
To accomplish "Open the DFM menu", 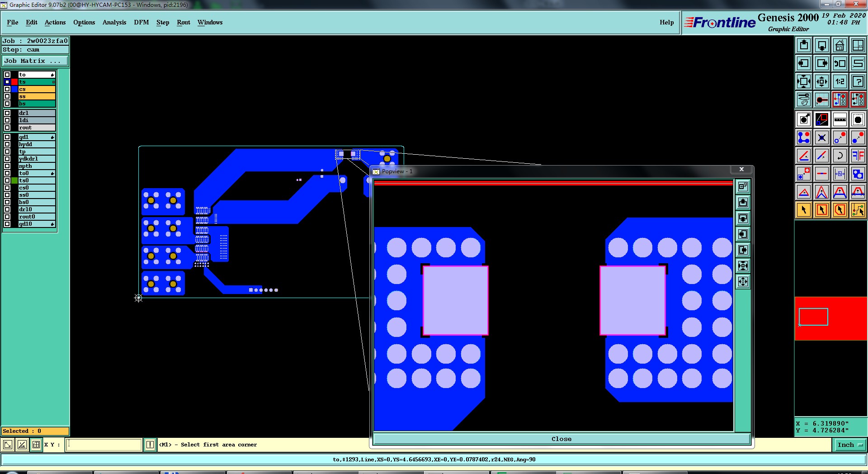I will [x=141, y=22].
